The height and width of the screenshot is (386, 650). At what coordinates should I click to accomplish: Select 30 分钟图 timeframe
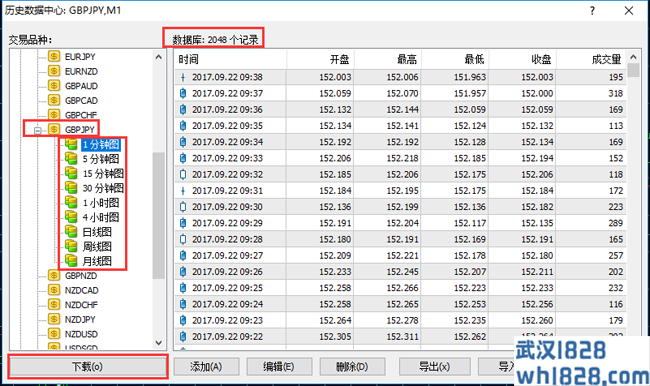(x=103, y=188)
